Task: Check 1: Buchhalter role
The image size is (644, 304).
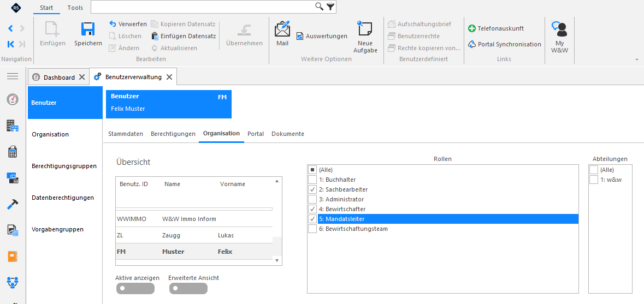Action: pyautogui.click(x=312, y=180)
